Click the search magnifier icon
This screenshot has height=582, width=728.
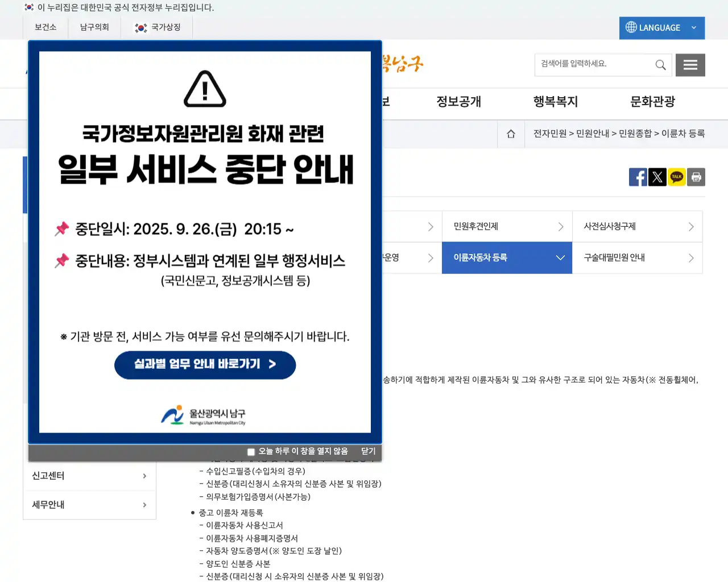660,65
